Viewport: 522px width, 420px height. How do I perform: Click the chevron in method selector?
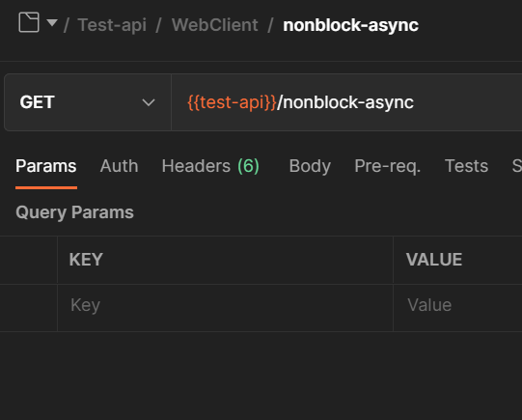149,102
